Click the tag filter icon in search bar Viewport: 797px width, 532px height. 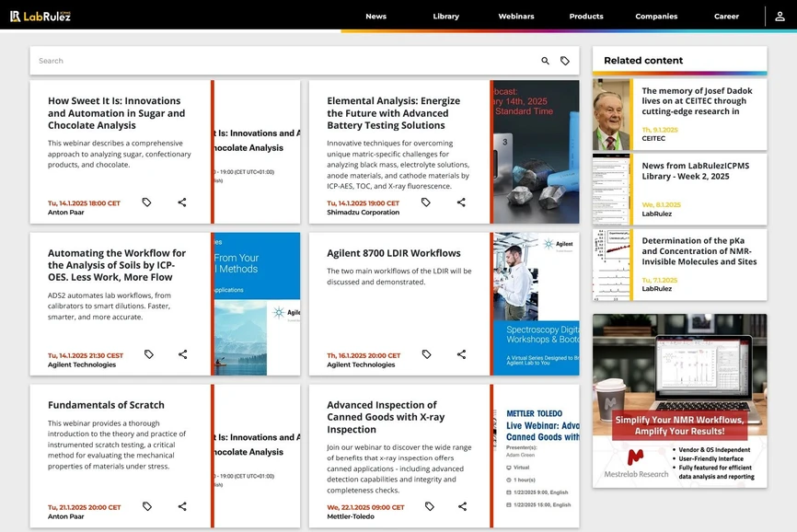coord(565,61)
